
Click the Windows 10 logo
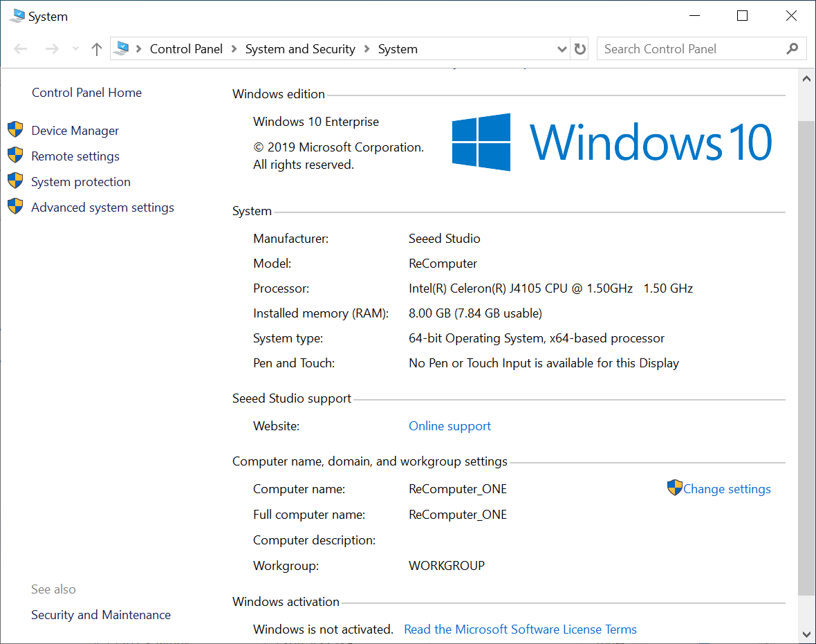612,142
